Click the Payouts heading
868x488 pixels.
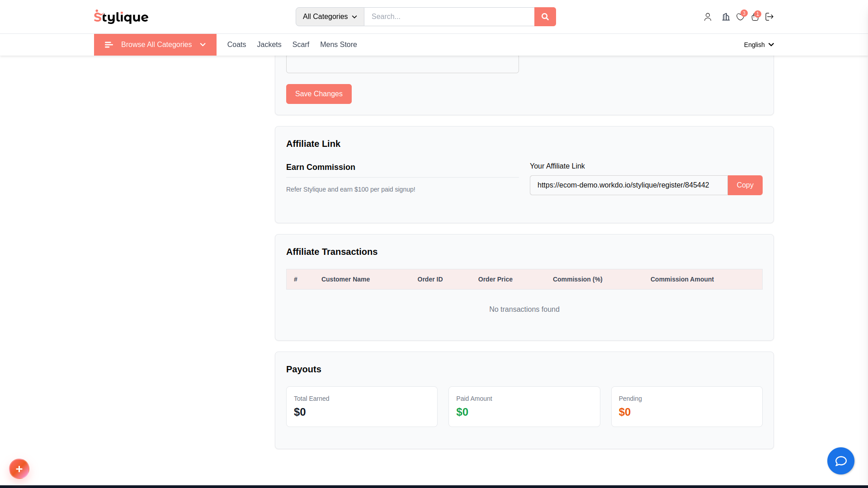tap(303, 369)
